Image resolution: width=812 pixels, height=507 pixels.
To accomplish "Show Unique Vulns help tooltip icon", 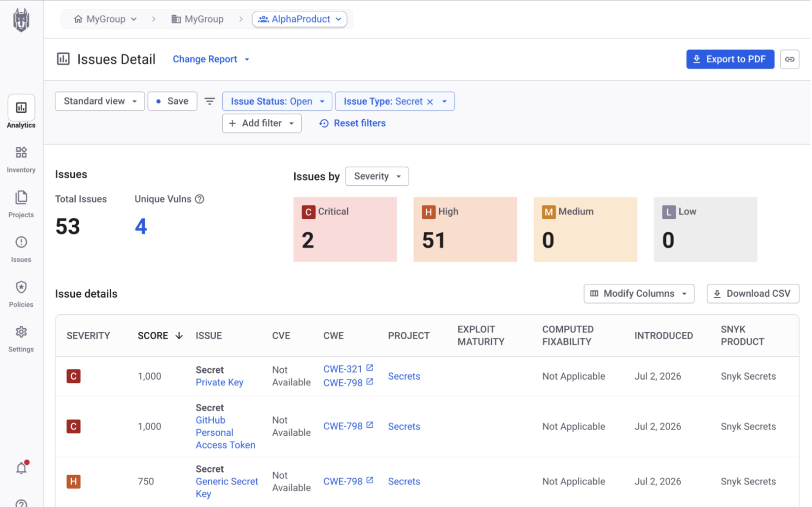I will (200, 199).
